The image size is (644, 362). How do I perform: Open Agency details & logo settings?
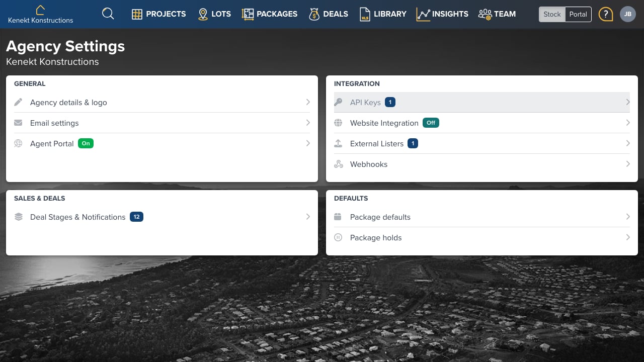[162, 102]
